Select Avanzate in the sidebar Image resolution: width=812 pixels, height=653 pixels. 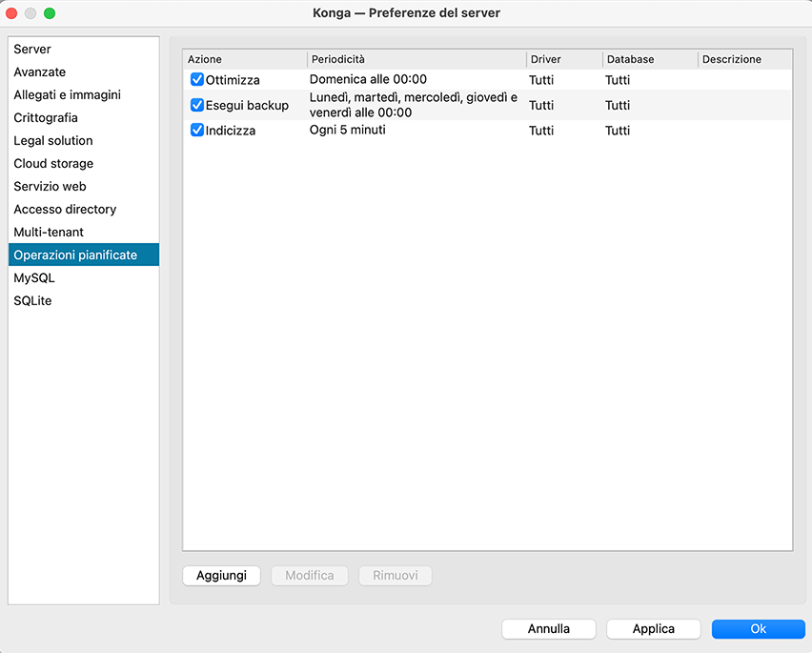(40, 72)
